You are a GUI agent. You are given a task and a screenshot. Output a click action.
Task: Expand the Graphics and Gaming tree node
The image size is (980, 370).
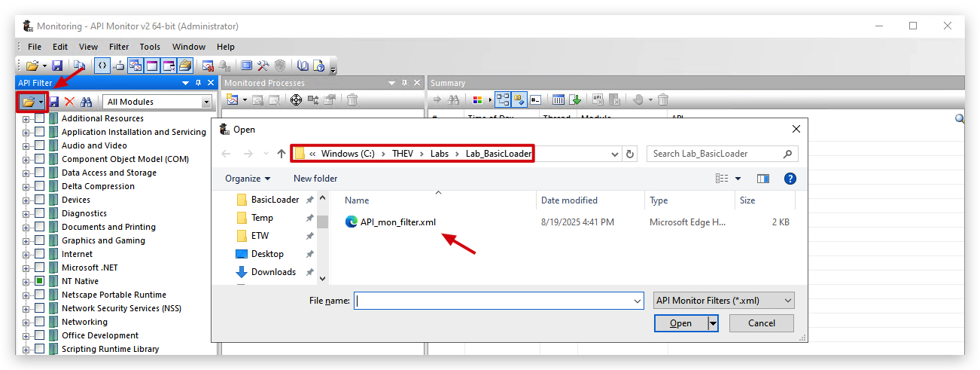26,240
